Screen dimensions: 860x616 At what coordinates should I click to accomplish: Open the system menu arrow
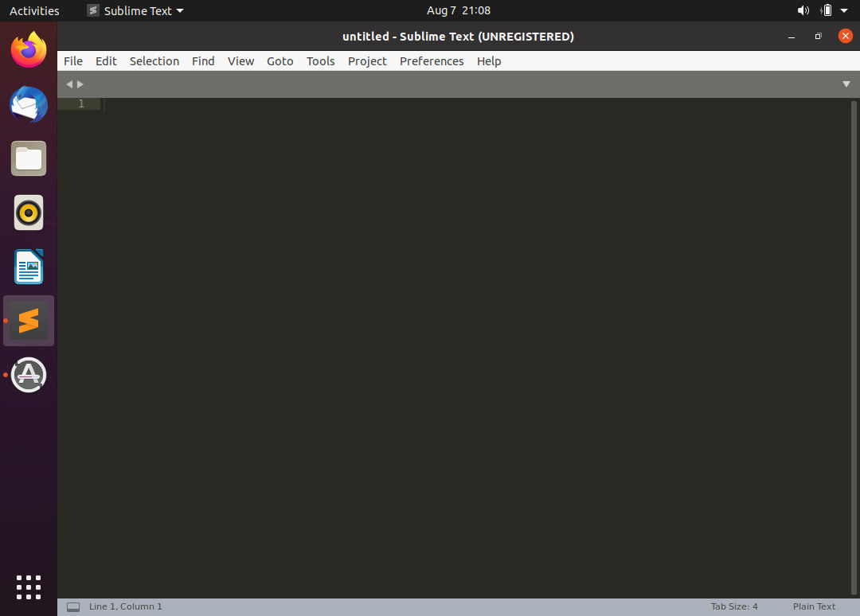(844, 10)
